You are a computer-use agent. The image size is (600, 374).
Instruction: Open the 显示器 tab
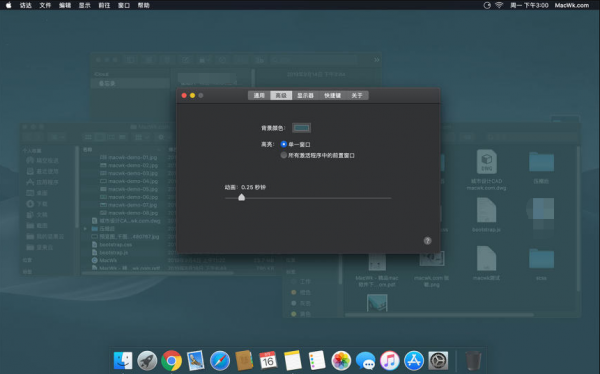(305, 95)
